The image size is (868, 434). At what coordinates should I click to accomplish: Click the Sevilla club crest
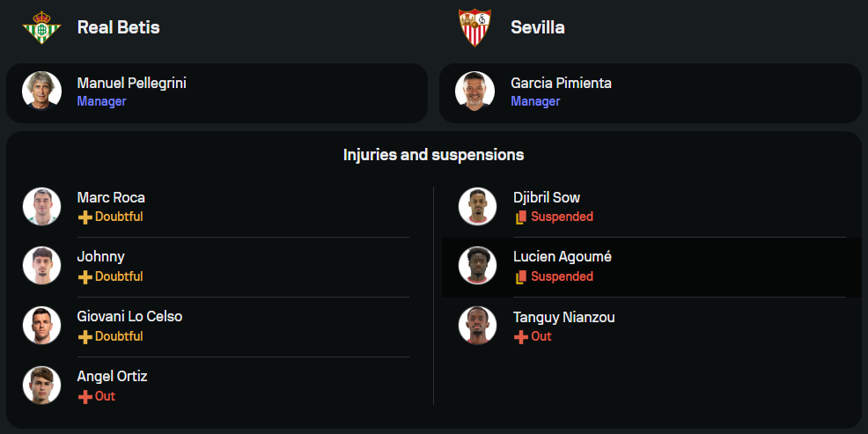coord(474,27)
